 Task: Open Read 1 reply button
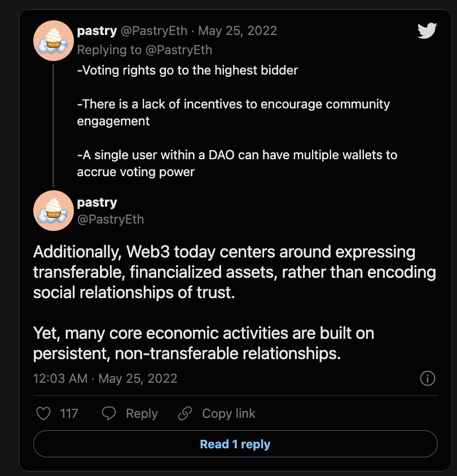tap(235, 444)
